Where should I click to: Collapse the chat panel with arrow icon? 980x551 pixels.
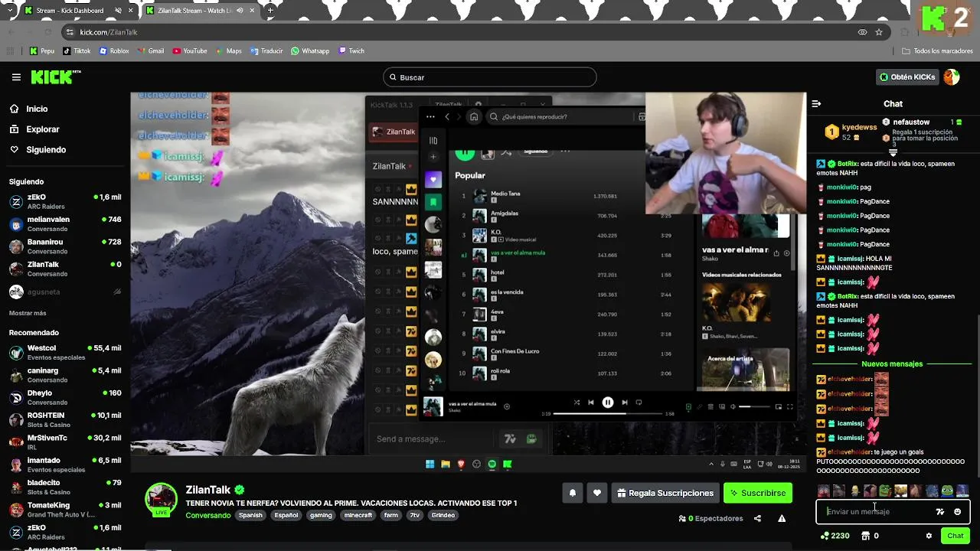click(x=816, y=103)
